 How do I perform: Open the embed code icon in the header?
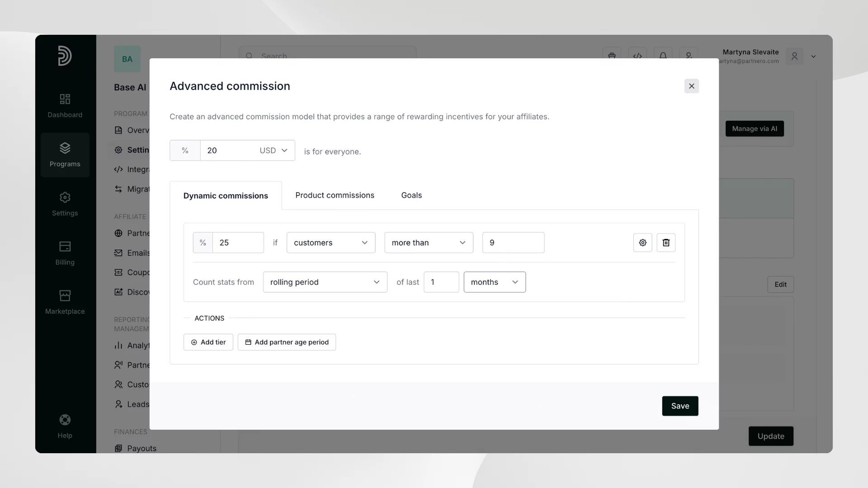pos(637,55)
